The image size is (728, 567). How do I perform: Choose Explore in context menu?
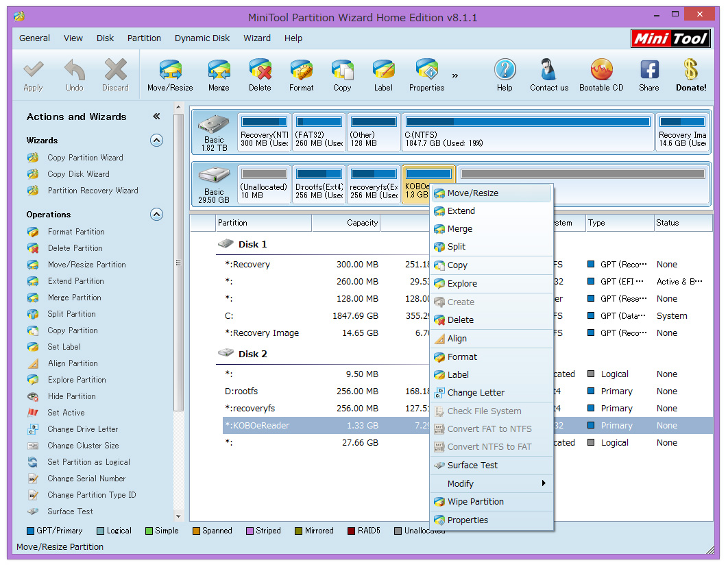click(x=492, y=284)
